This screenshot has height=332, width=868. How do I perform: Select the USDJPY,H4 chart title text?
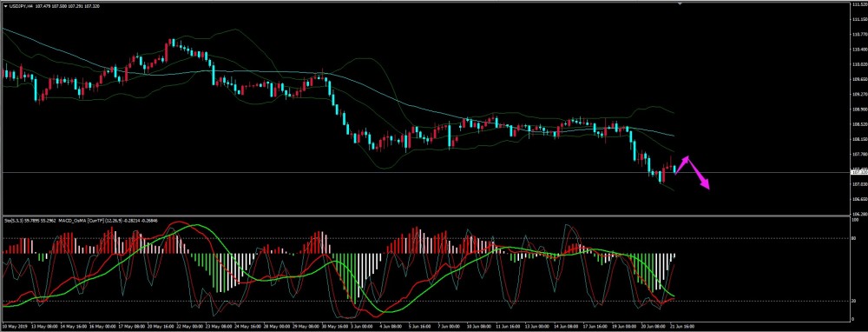click(21, 7)
